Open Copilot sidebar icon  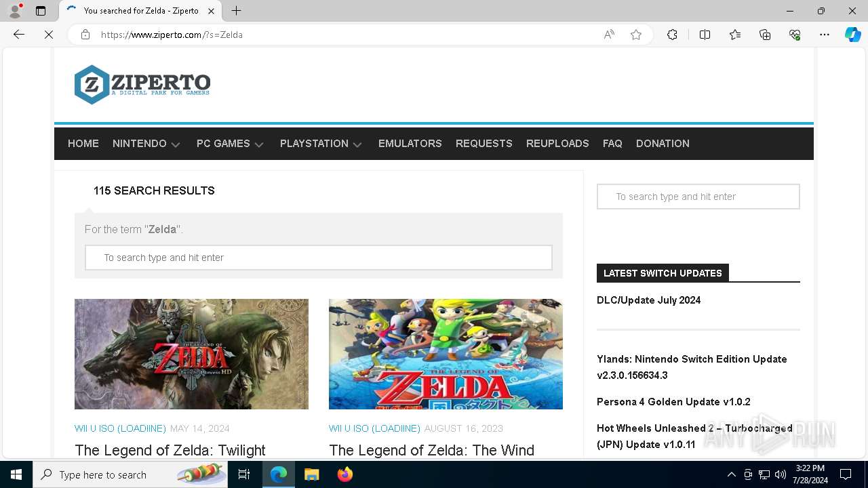point(852,35)
